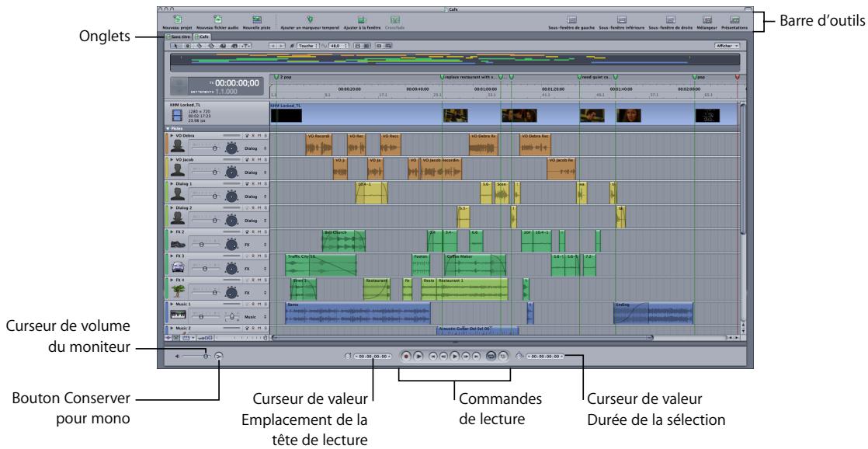
Task: Click the red end-of-project marker
Action: 737,78
